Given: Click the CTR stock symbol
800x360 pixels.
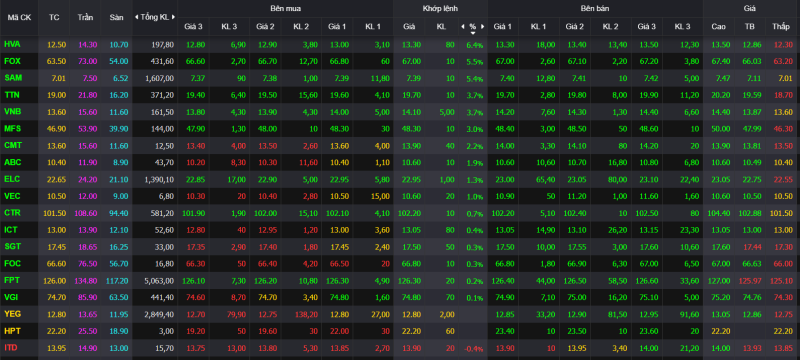Looking at the screenshot, I should [x=11, y=213].
